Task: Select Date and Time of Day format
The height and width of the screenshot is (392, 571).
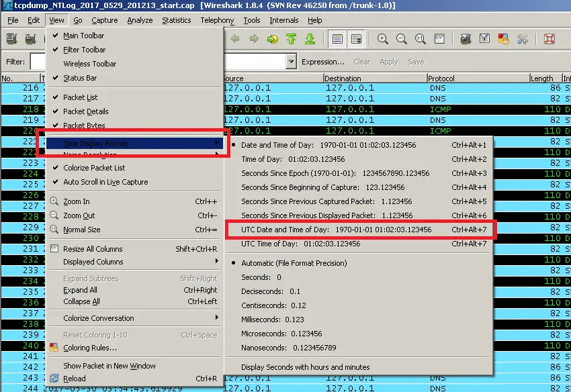Action: 359,145
